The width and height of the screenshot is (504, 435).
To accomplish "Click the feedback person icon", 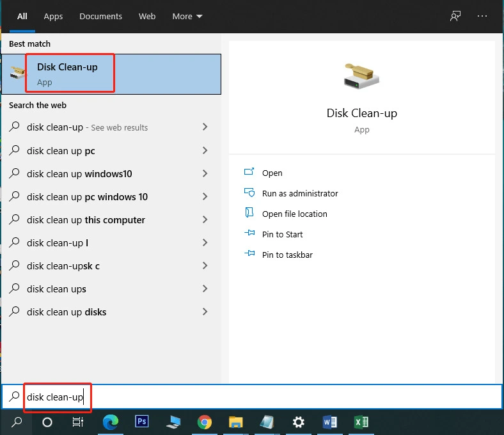I will coord(455,16).
